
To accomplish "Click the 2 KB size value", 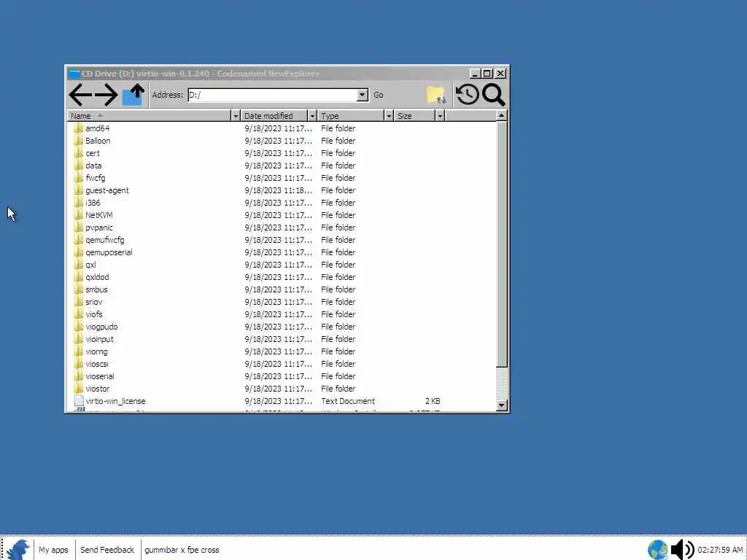I will tap(433, 401).
